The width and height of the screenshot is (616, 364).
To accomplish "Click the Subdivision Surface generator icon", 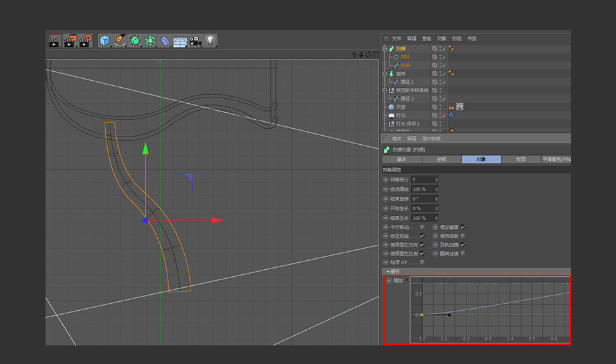I will point(135,40).
